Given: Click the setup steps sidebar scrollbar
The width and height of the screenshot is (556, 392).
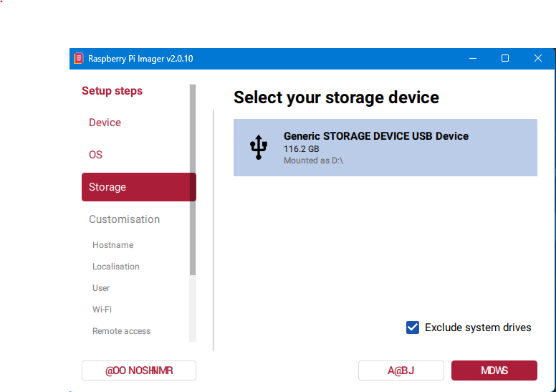Looking at the screenshot, I should pyautogui.click(x=193, y=180).
